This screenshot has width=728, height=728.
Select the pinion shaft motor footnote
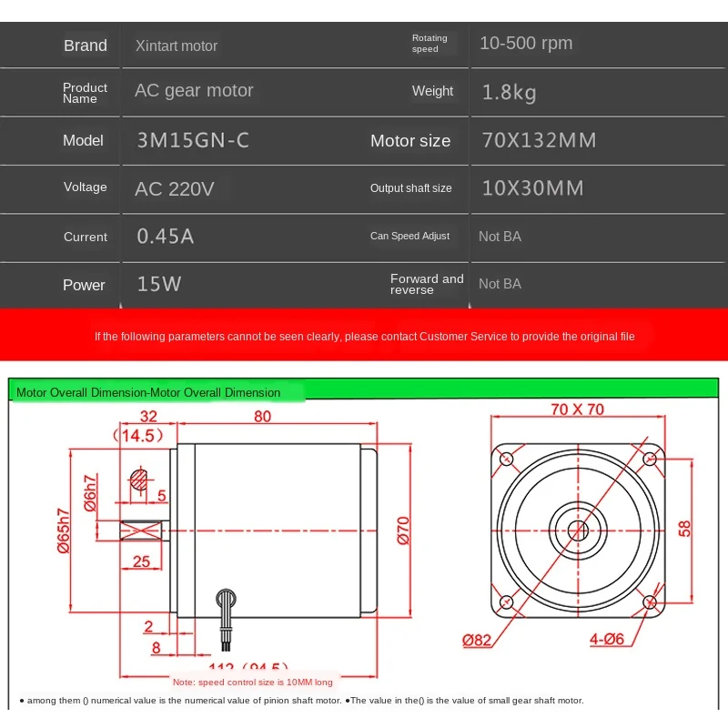[x=181, y=700]
